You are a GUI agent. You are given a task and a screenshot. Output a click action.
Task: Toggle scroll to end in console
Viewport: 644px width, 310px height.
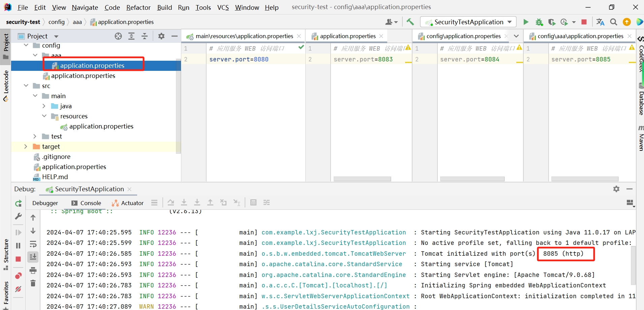pyautogui.click(x=33, y=257)
